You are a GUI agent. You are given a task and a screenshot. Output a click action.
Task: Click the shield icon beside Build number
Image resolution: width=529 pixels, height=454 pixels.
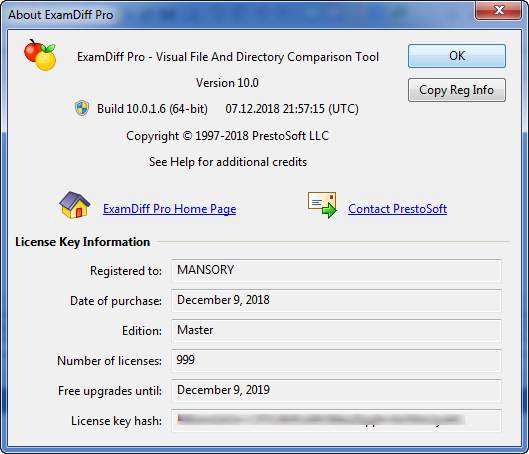[x=82, y=108]
